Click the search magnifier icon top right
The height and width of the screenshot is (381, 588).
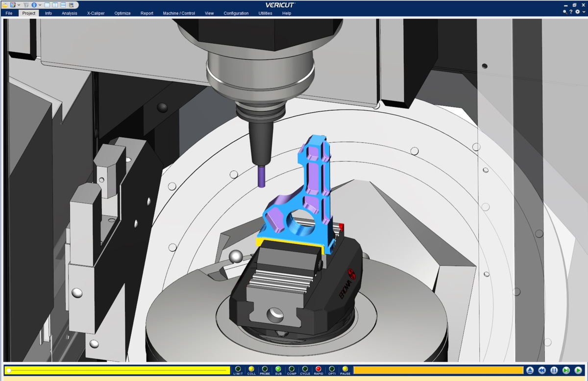click(x=565, y=12)
